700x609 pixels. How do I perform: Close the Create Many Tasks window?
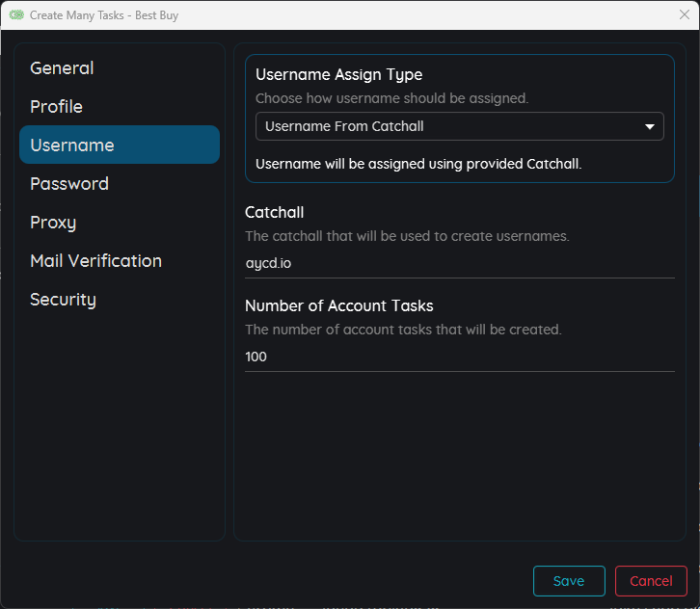[684, 15]
